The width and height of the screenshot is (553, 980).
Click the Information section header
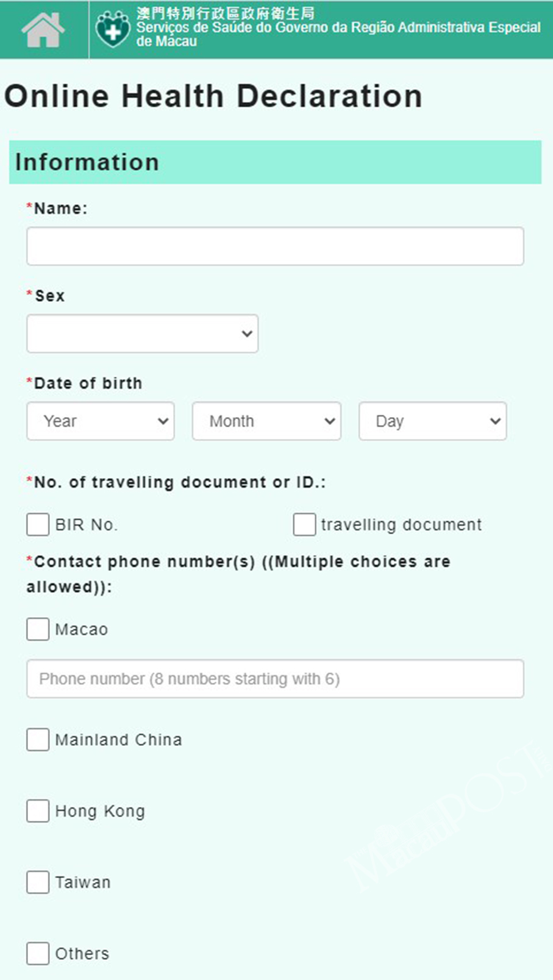coord(275,162)
